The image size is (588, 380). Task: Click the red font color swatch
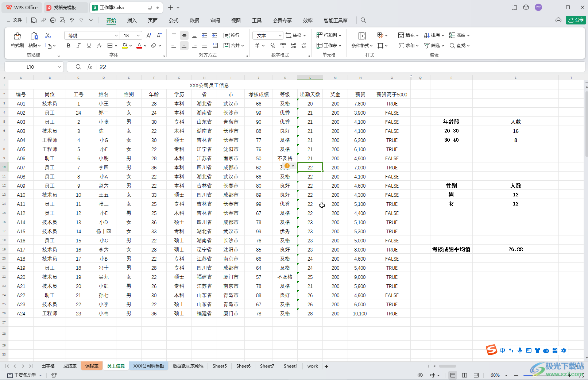coord(139,46)
